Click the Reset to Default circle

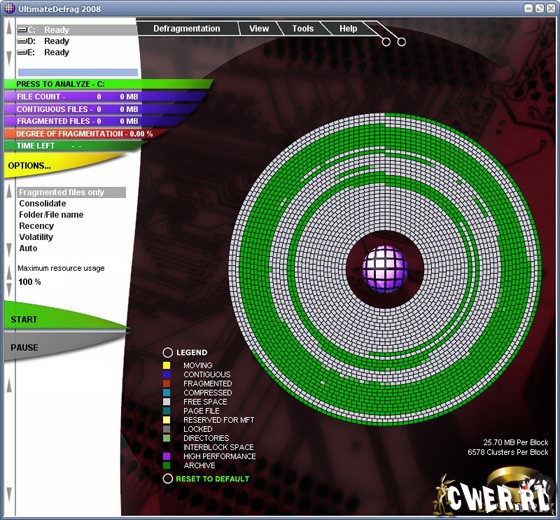click(168, 479)
